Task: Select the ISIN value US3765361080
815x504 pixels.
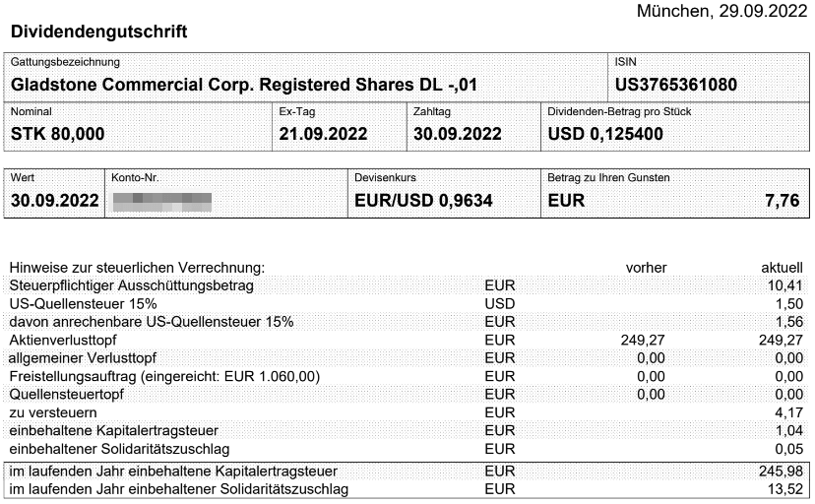Action: click(x=675, y=85)
